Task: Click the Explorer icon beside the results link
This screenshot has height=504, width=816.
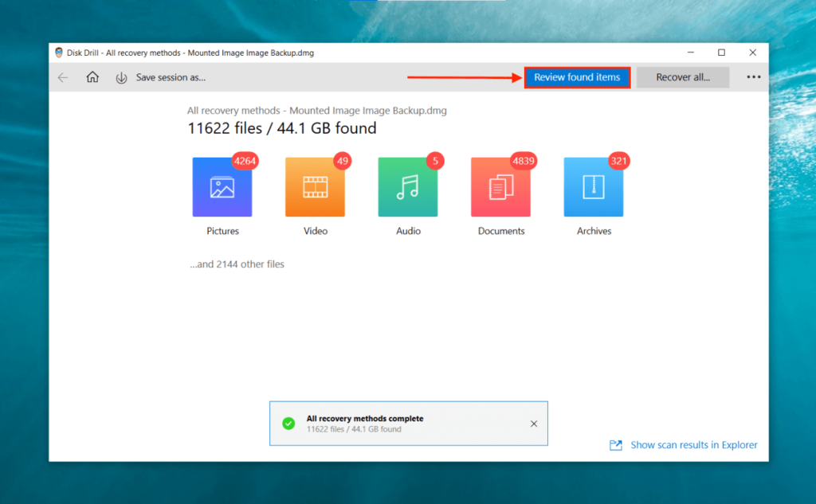Action: click(x=615, y=445)
